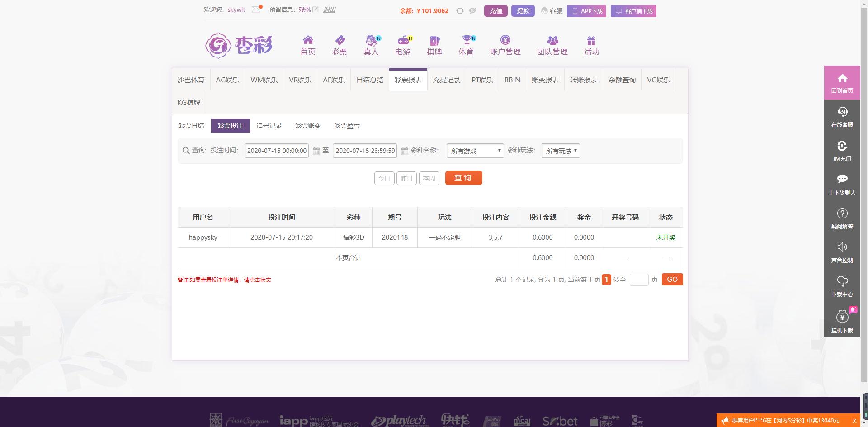The height and width of the screenshot is (427, 868).
Task: Toggle the hide balance eye icon
Action: tap(472, 11)
